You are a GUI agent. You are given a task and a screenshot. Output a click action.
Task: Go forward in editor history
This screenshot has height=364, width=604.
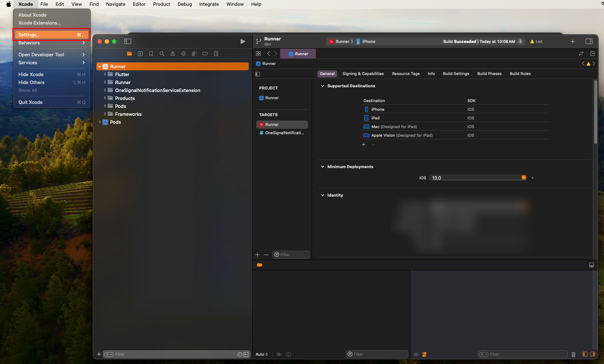(276, 53)
